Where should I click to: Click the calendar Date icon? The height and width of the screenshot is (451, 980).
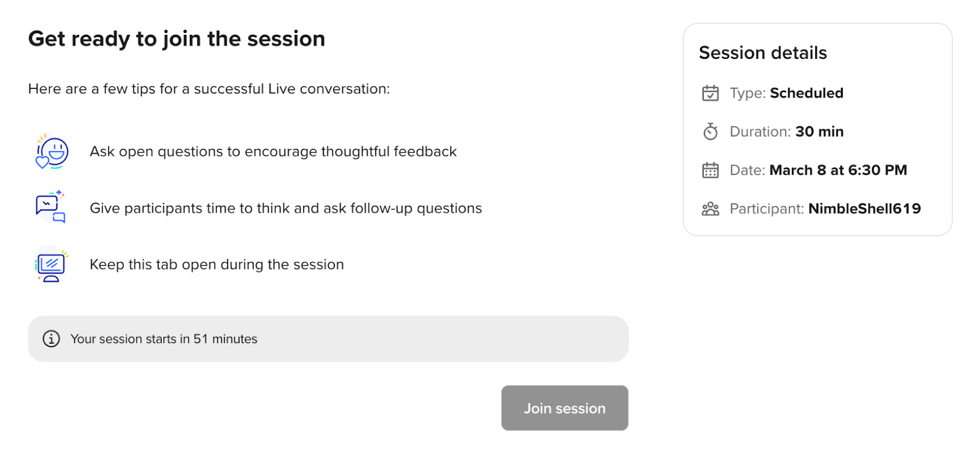click(x=710, y=170)
